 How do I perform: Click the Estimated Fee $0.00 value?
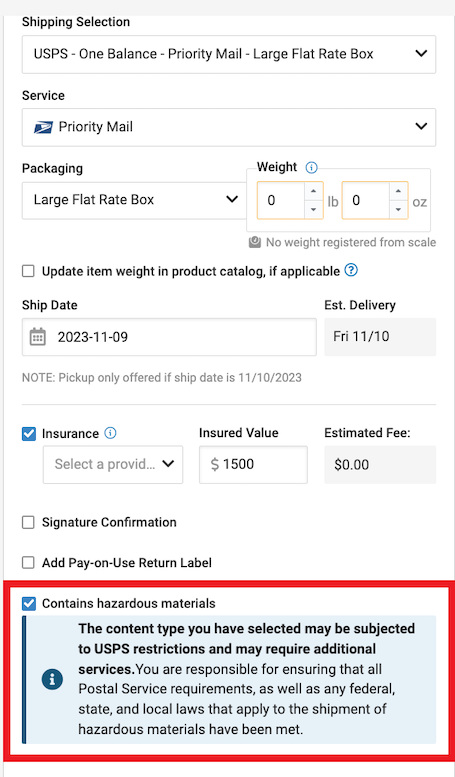380,464
